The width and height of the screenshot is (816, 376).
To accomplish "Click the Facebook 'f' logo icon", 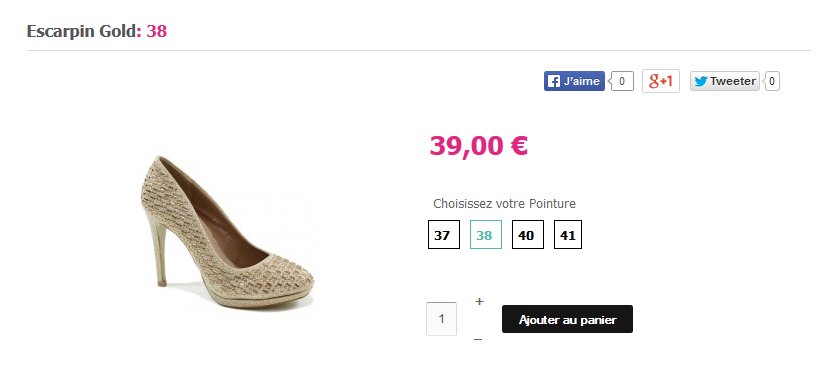I will click(554, 81).
